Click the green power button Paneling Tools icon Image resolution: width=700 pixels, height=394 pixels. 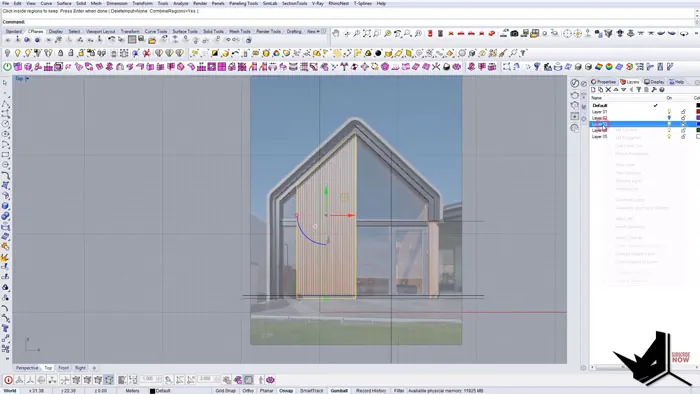pos(7,67)
